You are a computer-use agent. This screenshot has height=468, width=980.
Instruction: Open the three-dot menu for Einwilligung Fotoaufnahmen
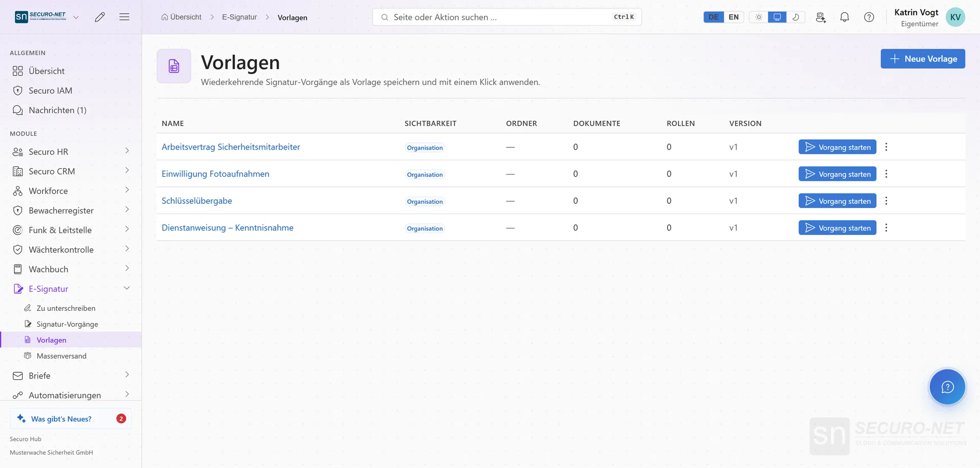coord(886,174)
